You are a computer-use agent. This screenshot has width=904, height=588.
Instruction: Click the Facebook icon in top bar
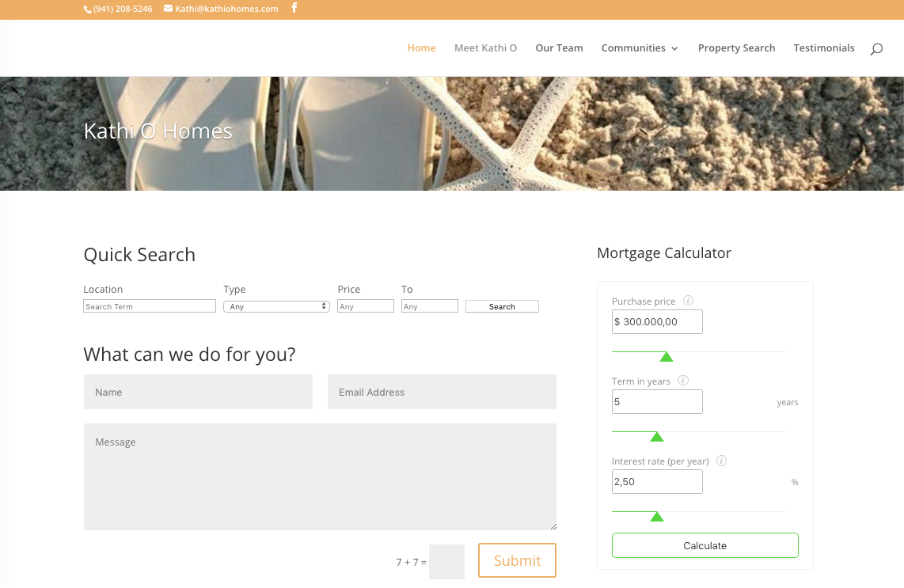point(294,8)
